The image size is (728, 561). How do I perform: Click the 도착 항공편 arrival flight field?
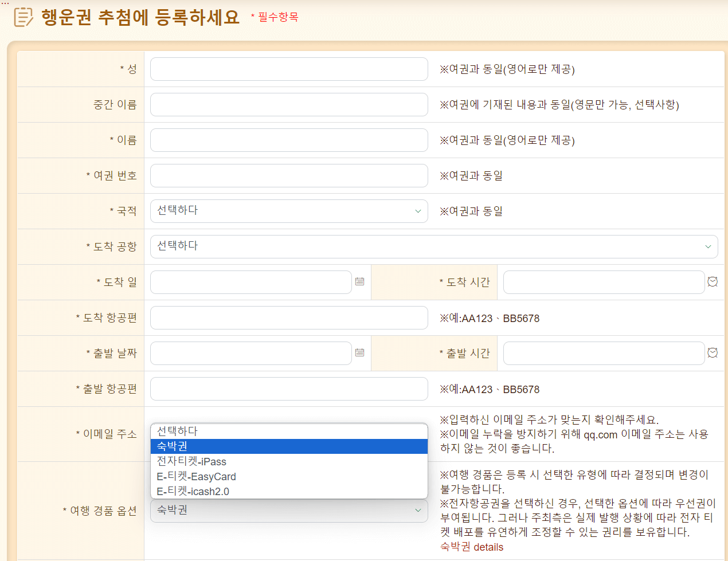pos(289,317)
